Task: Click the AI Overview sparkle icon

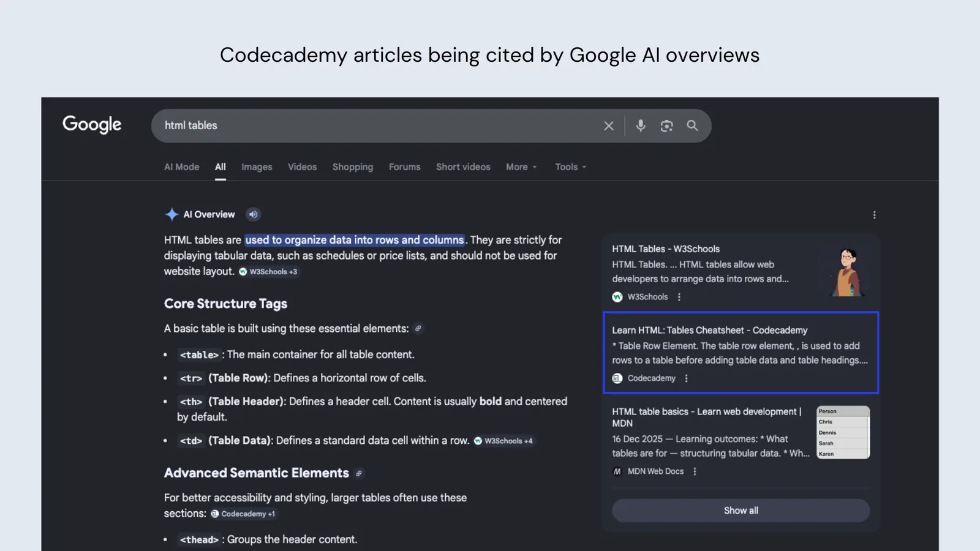Action: tap(171, 214)
